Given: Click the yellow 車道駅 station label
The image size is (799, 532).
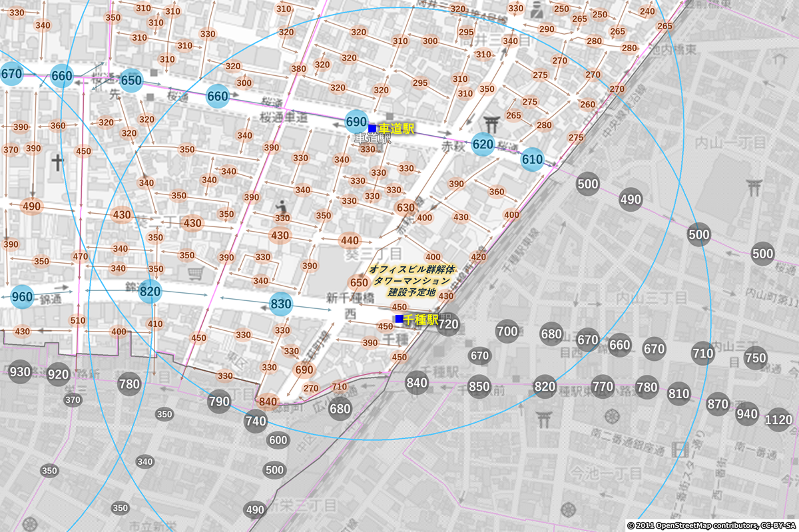Looking at the screenshot, I should pos(397,128).
